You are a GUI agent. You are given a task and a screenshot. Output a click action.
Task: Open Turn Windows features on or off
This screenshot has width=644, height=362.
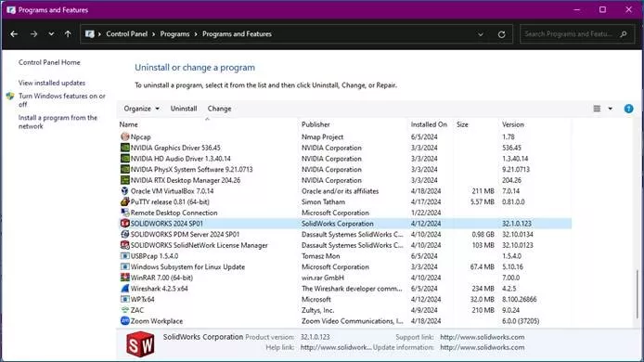tap(62, 100)
